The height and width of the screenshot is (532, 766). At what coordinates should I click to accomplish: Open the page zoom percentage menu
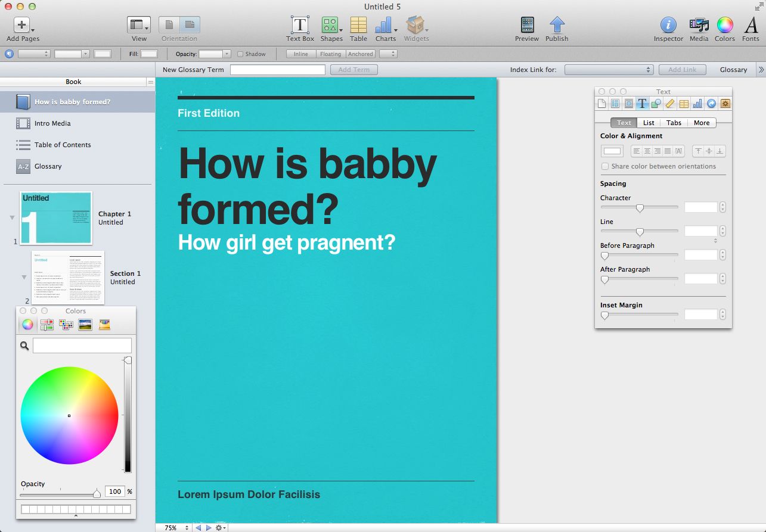(177, 528)
